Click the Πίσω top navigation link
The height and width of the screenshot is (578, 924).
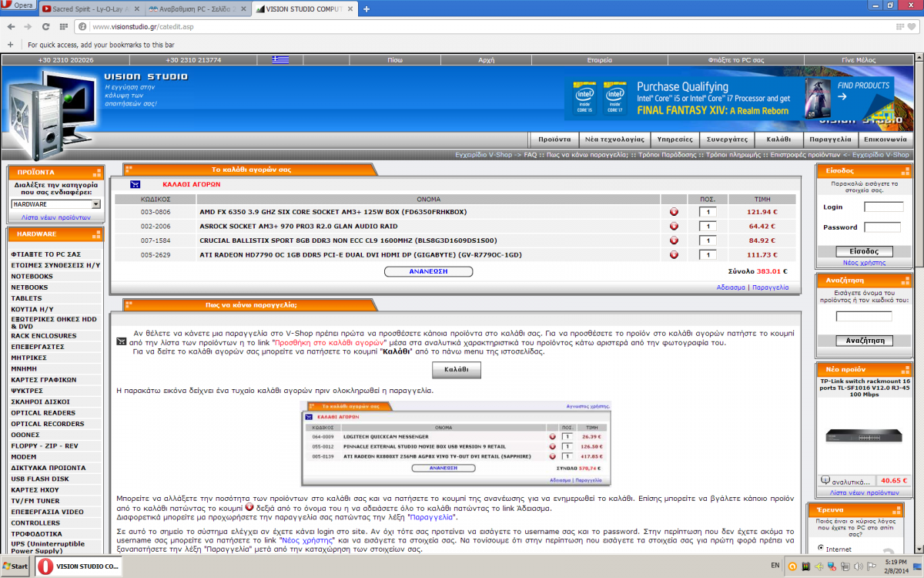click(x=396, y=59)
